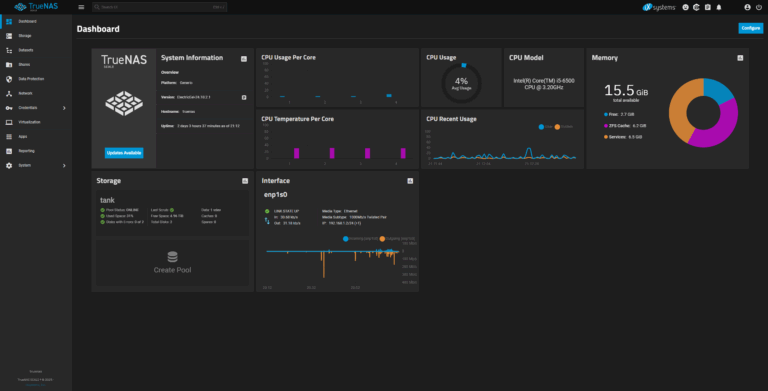The height and width of the screenshot is (391, 768).
Task: Click the Search UI input field
Action: coord(159,7)
